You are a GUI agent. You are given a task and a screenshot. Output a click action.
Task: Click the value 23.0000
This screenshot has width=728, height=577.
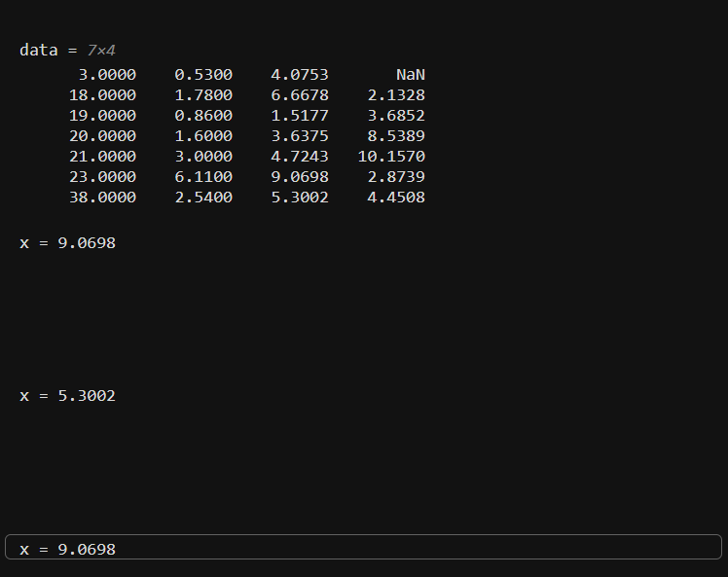pyautogui.click(x=102, y=176)
